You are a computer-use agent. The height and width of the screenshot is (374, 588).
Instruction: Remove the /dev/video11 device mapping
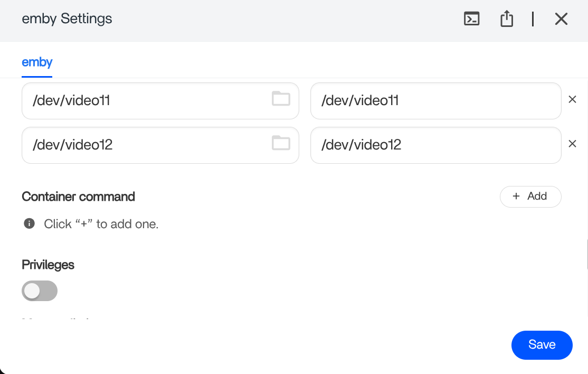tap(572, 99)
